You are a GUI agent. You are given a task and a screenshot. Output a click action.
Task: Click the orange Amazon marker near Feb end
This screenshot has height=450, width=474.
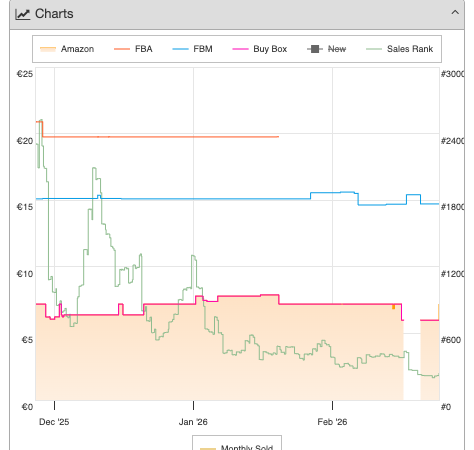click(393, 307)
